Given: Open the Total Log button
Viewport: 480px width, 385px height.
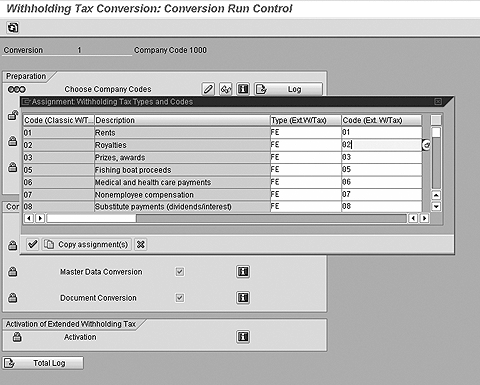Looking at the screenshot, I should tap(43, 363).
